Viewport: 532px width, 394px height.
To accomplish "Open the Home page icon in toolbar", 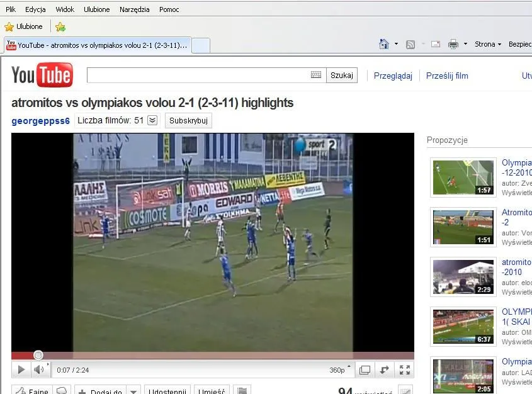I will [384, 44].
